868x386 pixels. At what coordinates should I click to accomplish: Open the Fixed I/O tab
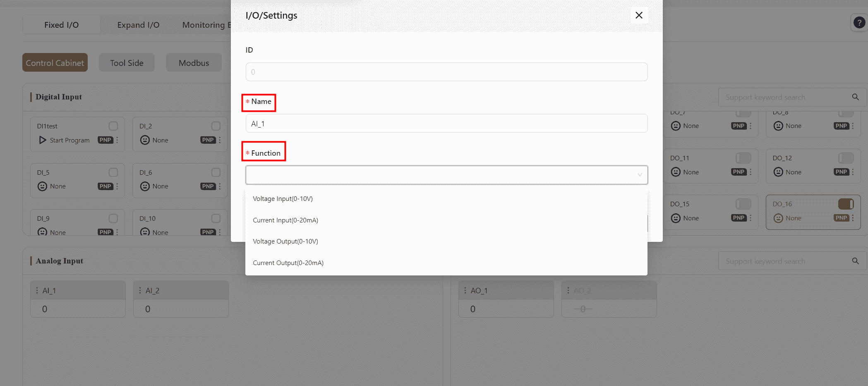pos(61,25)
